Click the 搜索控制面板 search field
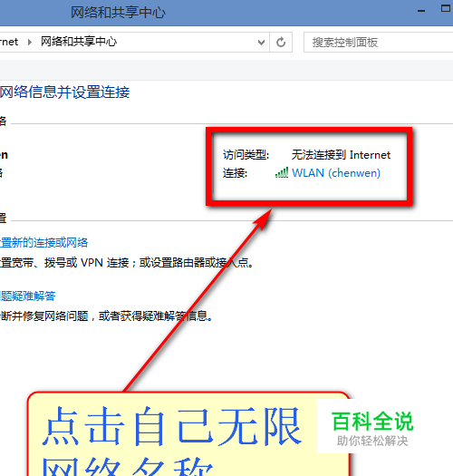Image resolution: width=453 pixels, height=476 pixels. tap(378, 43)
